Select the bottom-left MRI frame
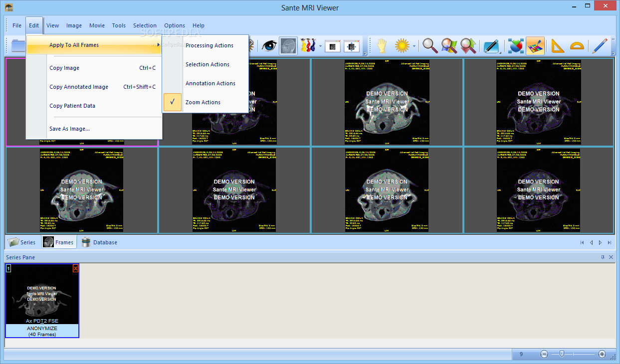The image size is (620, 364). coord(82,189)
